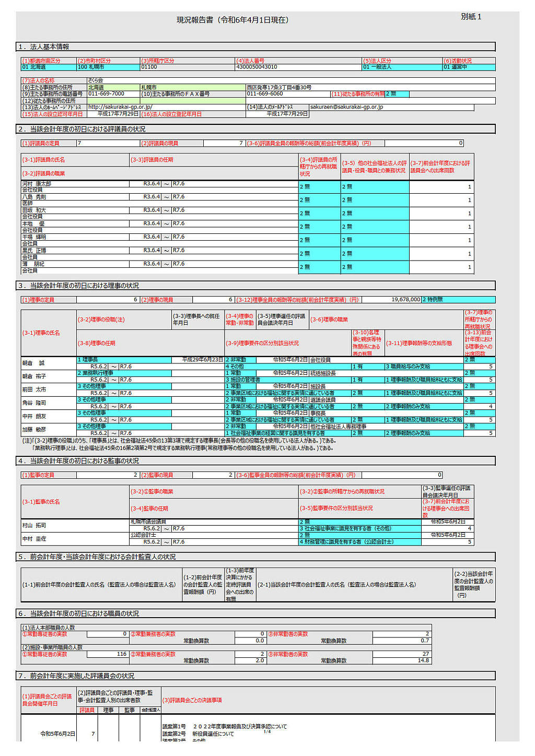The width and height of the screenshot is (535, 756).
Task: Open the sakurakai-gp.or.jp homepage URL
Action: (x=120, y=107)
